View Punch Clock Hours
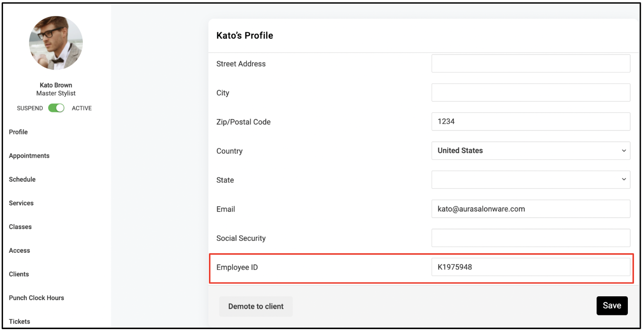Viewport: 644px width, 332px height. (x=36, y=298)
